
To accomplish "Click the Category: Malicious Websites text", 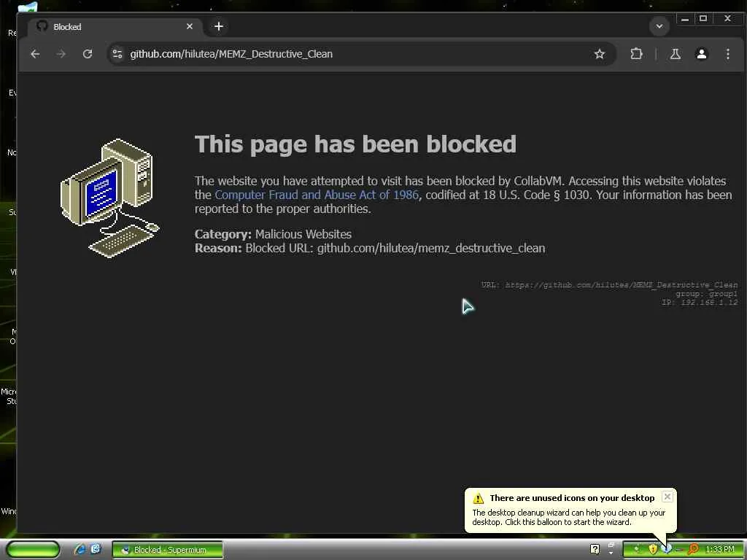I will pyautogui.click(x=273, y=234).
